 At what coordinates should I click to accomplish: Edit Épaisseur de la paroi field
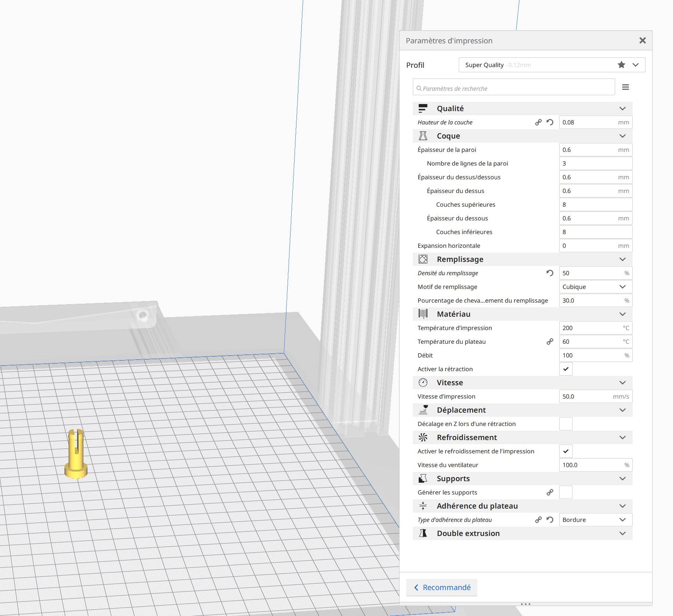pos(596,150)
